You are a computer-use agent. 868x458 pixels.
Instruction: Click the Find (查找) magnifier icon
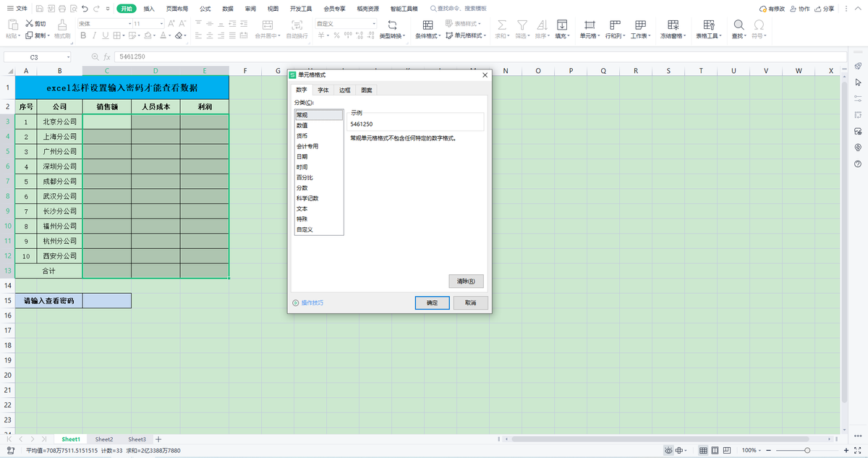click(x=739, y=25)
